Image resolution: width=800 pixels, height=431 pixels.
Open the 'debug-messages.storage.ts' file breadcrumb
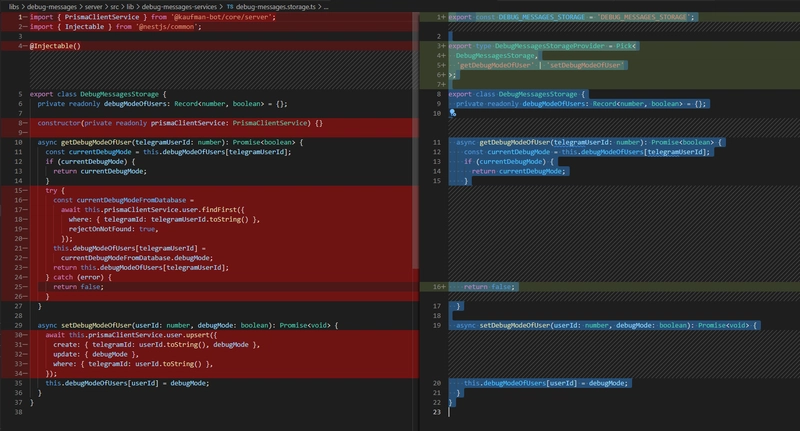click(276, 7)
